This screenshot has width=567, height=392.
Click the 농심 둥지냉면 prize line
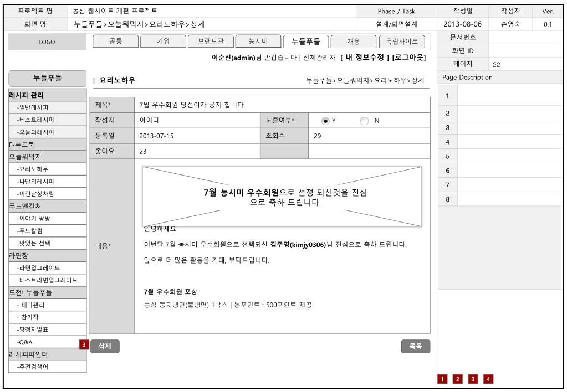[228, 305]
